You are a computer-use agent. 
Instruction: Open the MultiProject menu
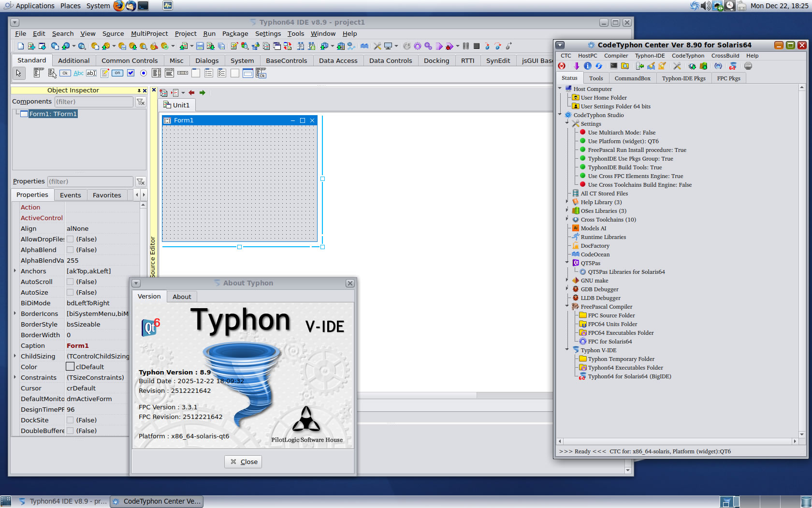click(x=149, y=33)
